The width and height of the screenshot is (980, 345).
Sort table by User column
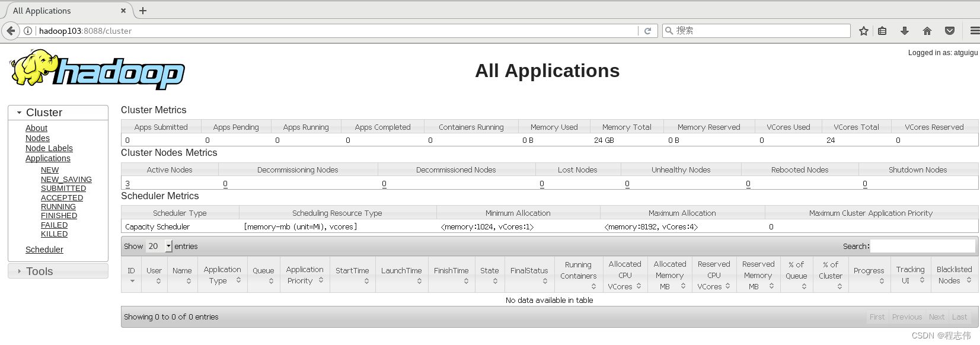(154, 274)
